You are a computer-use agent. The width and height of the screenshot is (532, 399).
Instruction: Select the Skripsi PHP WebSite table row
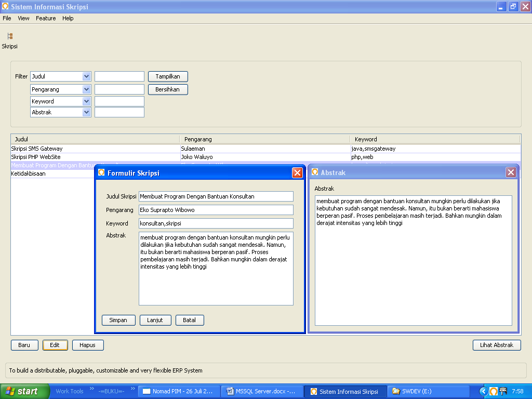(265, 157)
